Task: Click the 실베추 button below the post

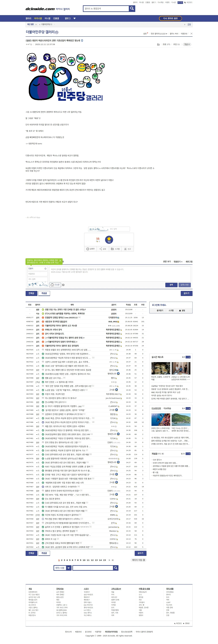Action: [91, 249]
